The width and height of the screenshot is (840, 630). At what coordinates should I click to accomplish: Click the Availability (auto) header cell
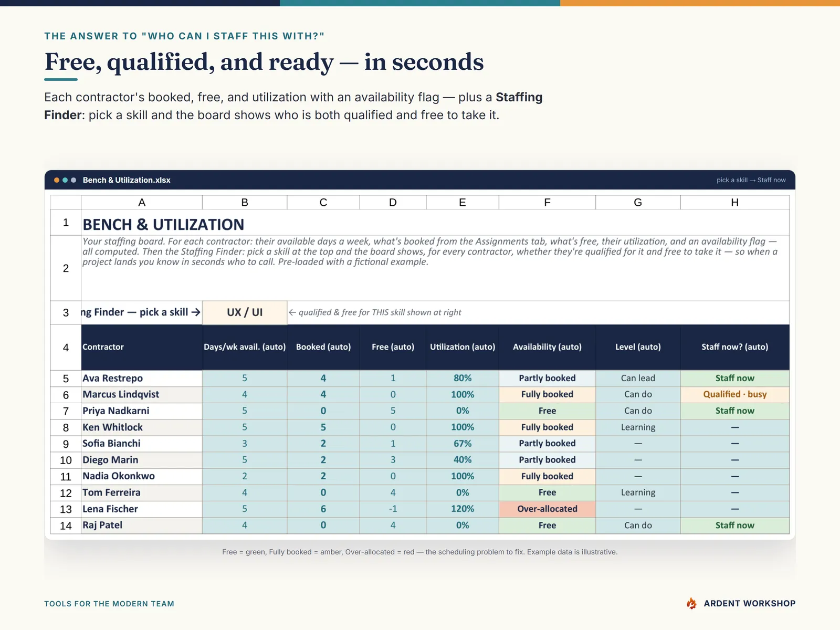548,347
